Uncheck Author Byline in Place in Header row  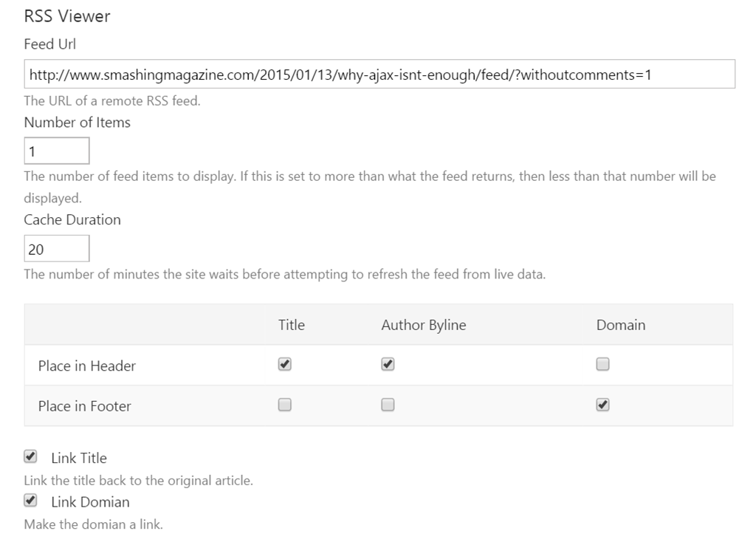point(388,365)
